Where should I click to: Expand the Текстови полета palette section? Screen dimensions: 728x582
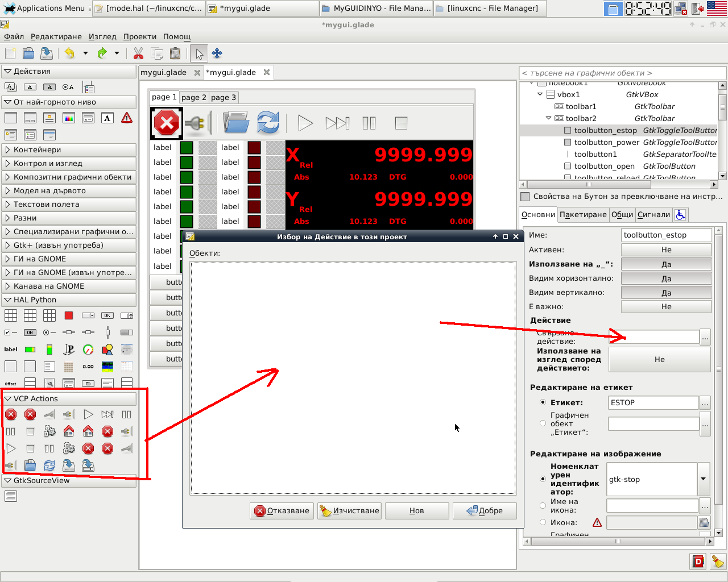pyautogui.click(x=68, y=205)
